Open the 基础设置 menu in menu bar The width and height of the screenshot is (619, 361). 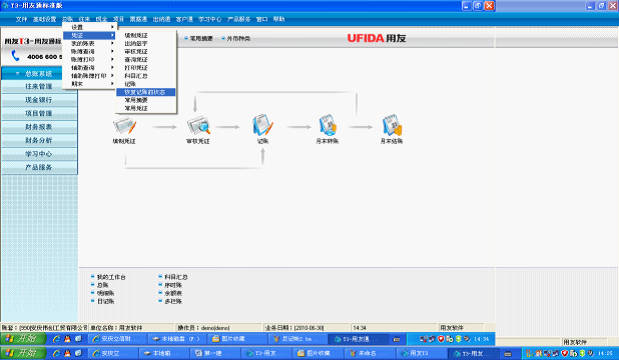click(x=45, y=19)
